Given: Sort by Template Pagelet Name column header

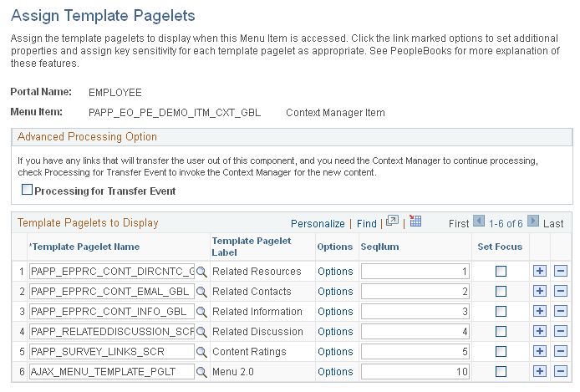Looking at the screenshot, I should pyautogui.click(x=84, y=247).
